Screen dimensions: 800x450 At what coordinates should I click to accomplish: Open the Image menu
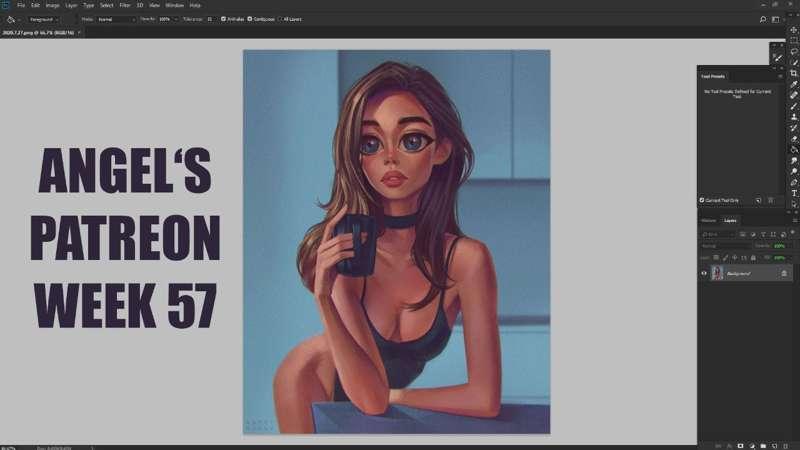[53, 5]
